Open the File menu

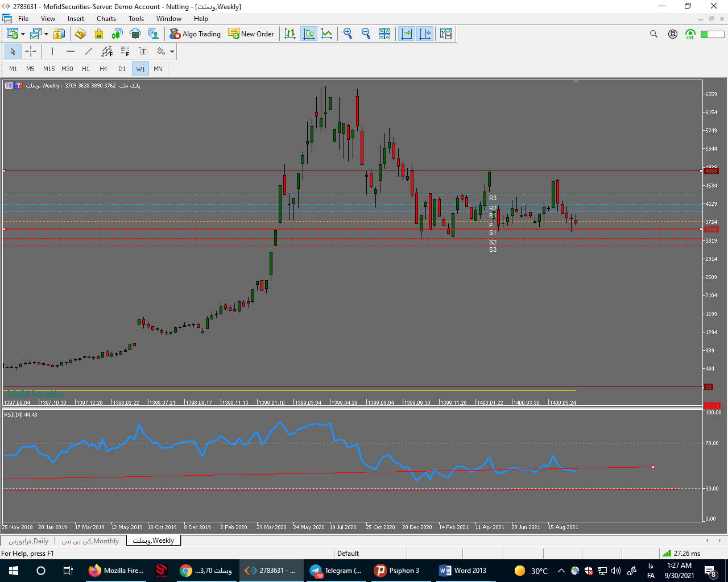pyautogui.click(x=23, y=19)
